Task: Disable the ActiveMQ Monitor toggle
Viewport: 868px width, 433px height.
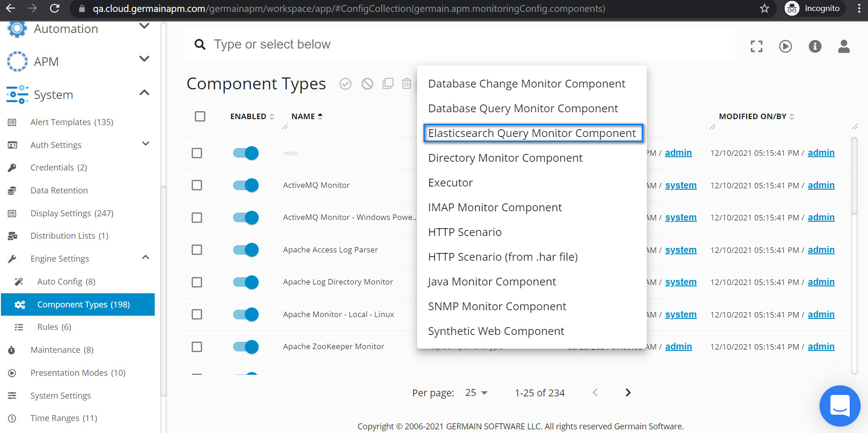Action: pos(245,185)
